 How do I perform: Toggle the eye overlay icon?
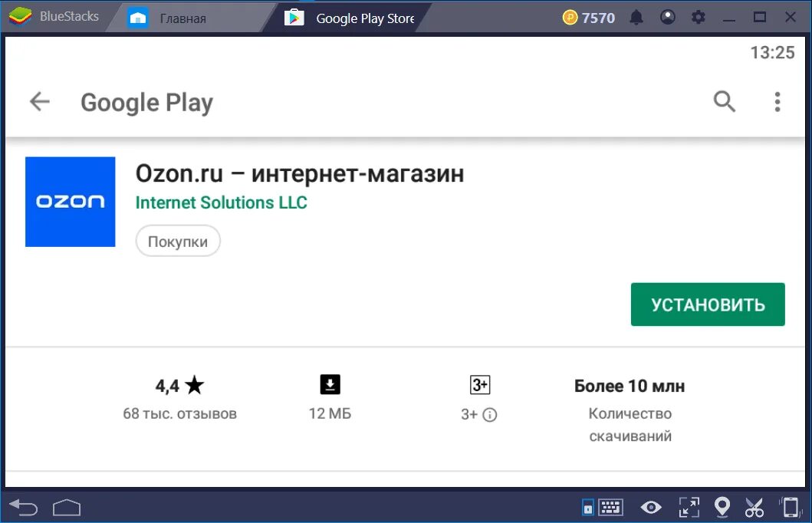click(651, 508)
